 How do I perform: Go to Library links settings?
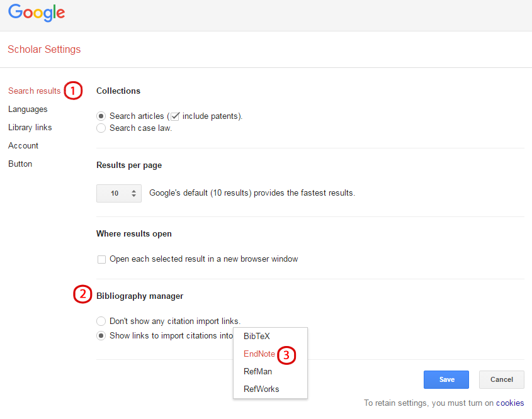30,128
